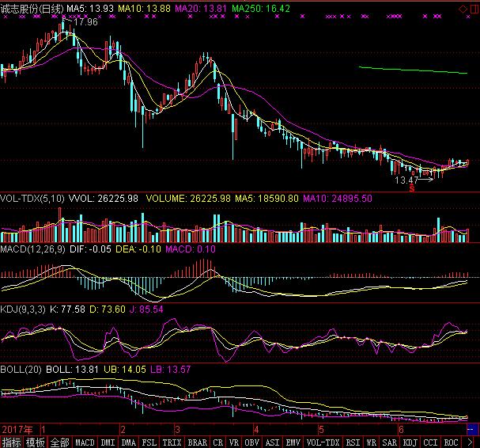Click the 2017年 year label on timeline
The height and width of the screenshot is (448, 480).
(17, 430)
